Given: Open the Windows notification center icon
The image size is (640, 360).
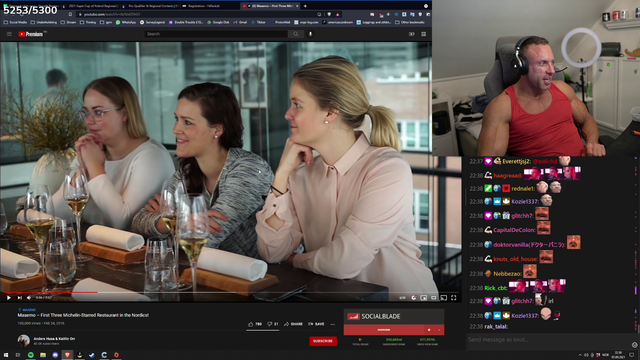Looking at the screenshot, I should [x=632, y=355].
